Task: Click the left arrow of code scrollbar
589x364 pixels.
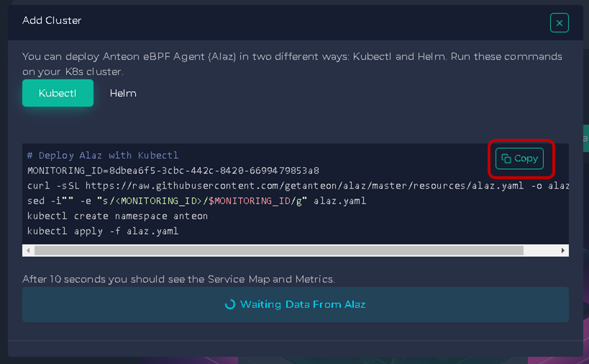Action: [28, 250]
